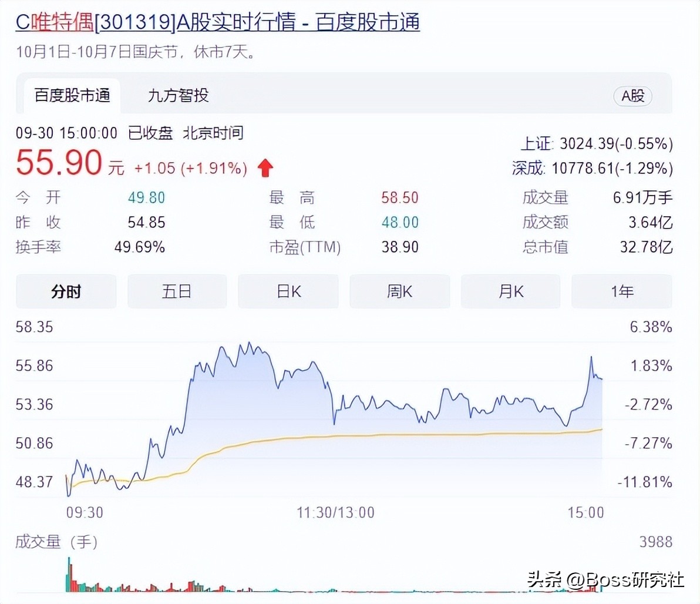Toggle the 分时 intraday view
Image resolution: width=700 pixels, height=604 pixels.
(66, 291)
